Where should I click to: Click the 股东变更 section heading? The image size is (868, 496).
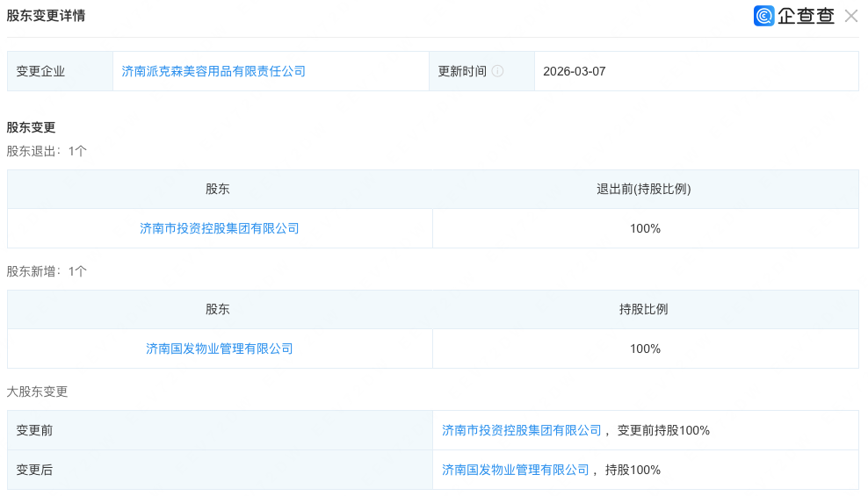(31, 127)
